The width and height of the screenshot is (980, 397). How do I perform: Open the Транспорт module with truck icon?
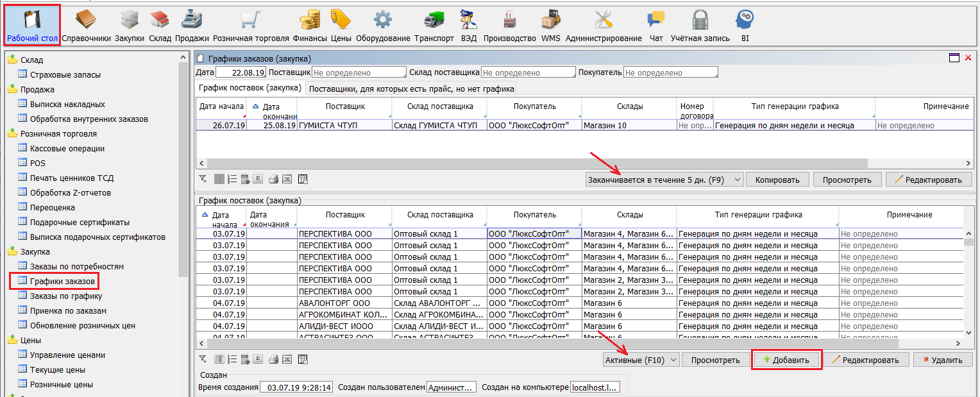click(x=434, y=24)
